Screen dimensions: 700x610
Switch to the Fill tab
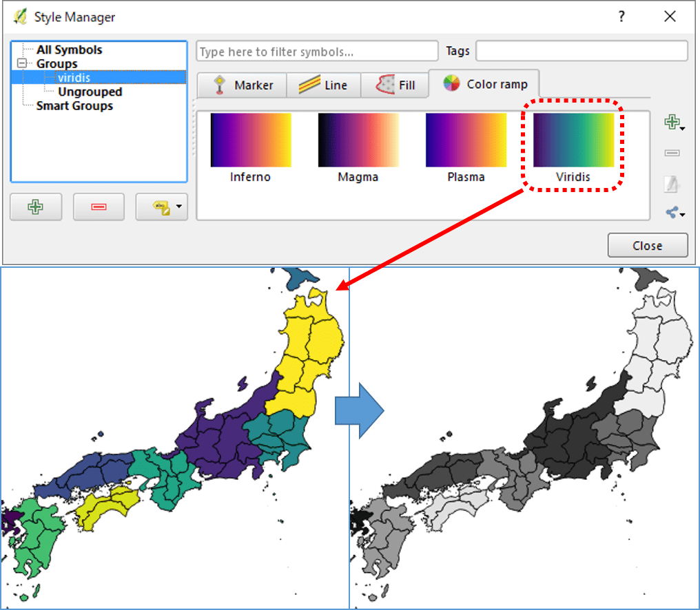point(395,84)
